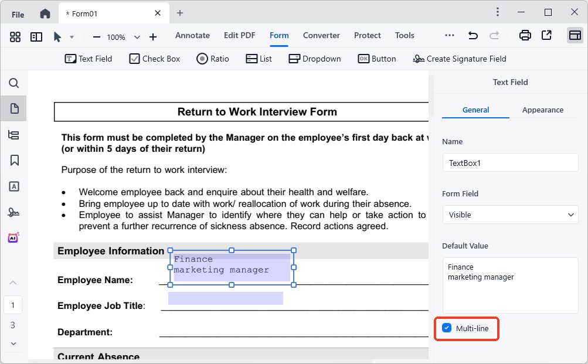Undo the last action
Viewport: 588px width, 364px height.
(473, 35)
